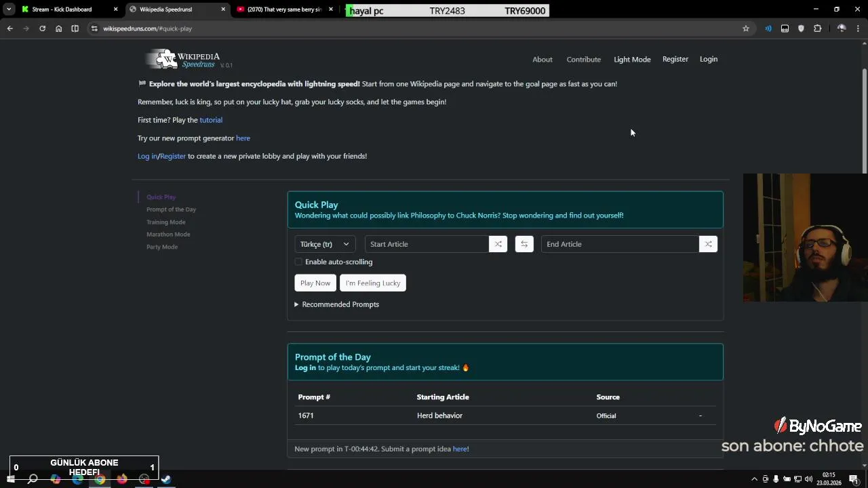This screenshot has height=488, width=868.
Task: Randomize the End Article field
Action: click(x=708, y=244)
